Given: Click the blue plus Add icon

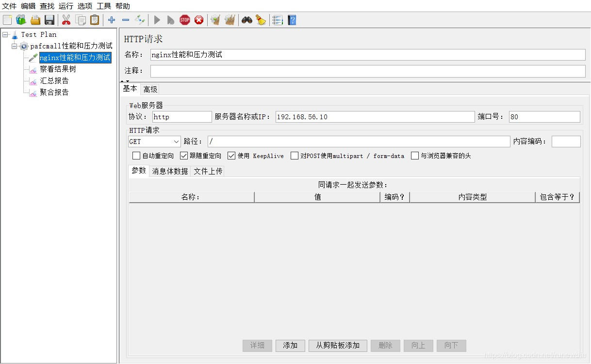Looking at the screenshot, I should [112, 20].
